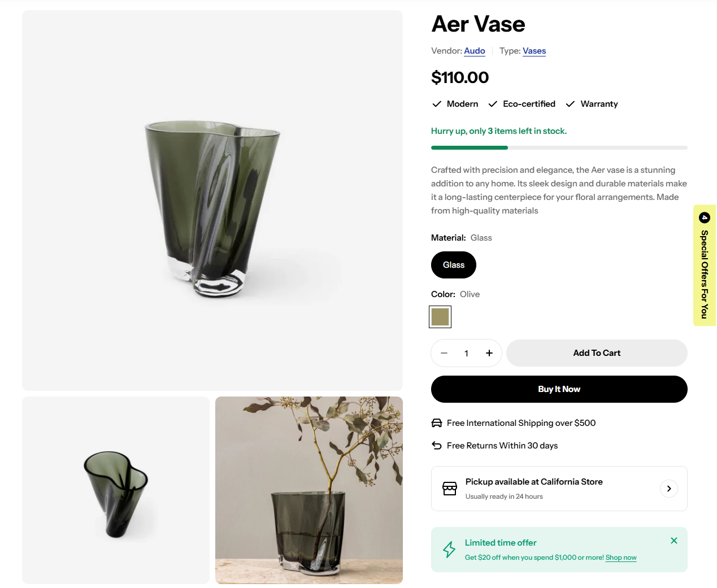Open the vase with branches thumbnail
This screenshot has width=717, height=588.
coord(309,490)
